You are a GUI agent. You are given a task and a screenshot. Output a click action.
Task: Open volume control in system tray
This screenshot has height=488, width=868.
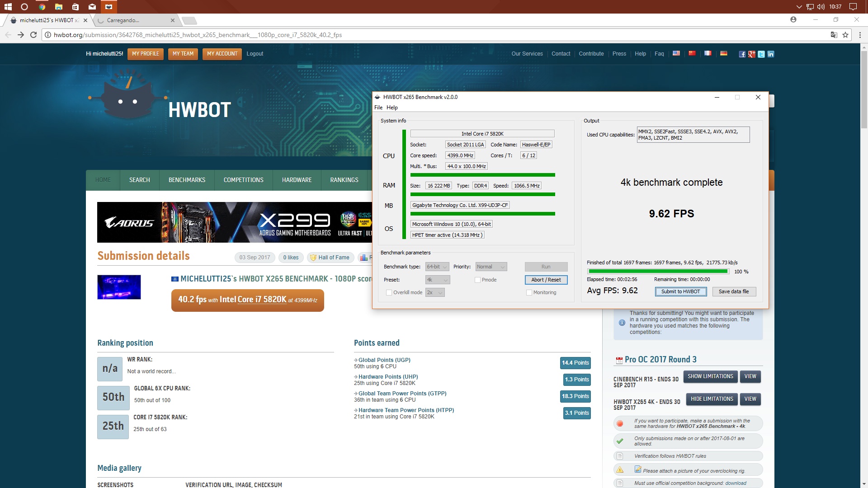(x=821, y=7)
